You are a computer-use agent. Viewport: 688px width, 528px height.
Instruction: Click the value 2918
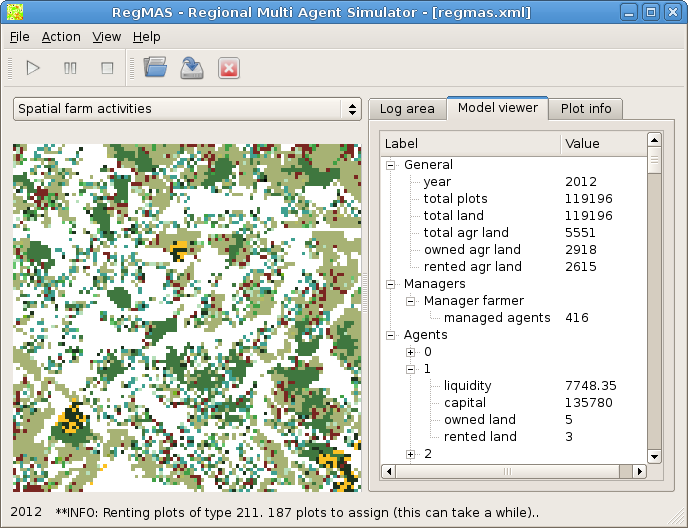(x=580, y=250)
